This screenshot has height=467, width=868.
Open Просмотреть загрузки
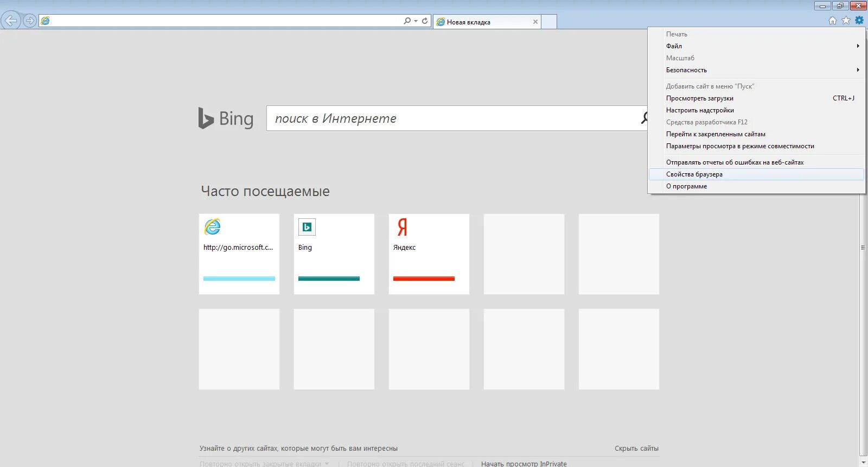pyautogui.click(x=756, y=98)
